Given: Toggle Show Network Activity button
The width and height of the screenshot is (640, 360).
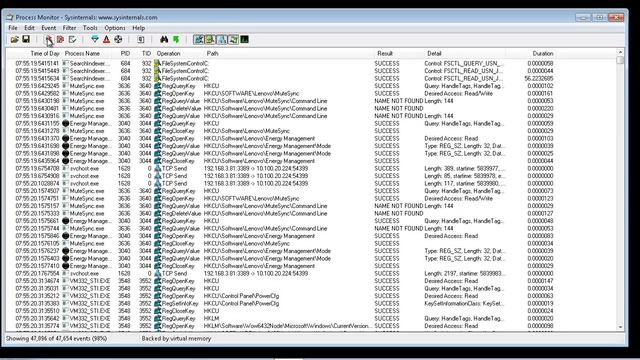Looking at the screenshot, I should click(x=222, y=40).
